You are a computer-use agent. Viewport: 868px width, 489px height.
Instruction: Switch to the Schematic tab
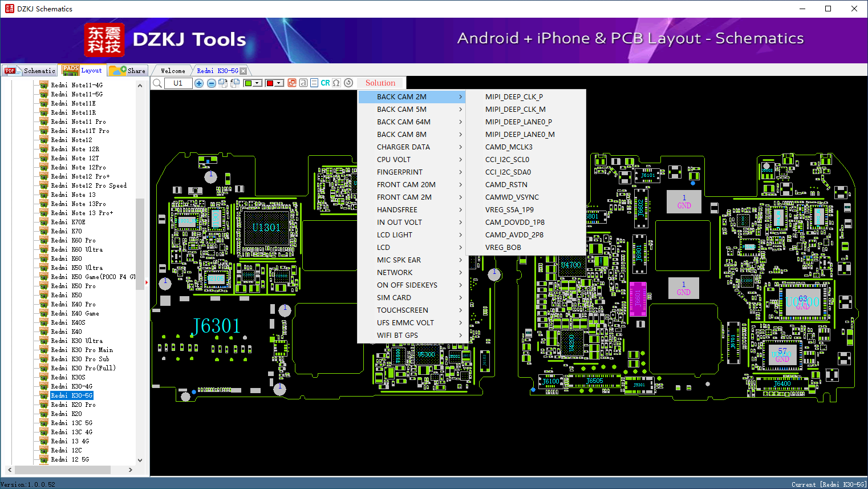click(30, 71)
